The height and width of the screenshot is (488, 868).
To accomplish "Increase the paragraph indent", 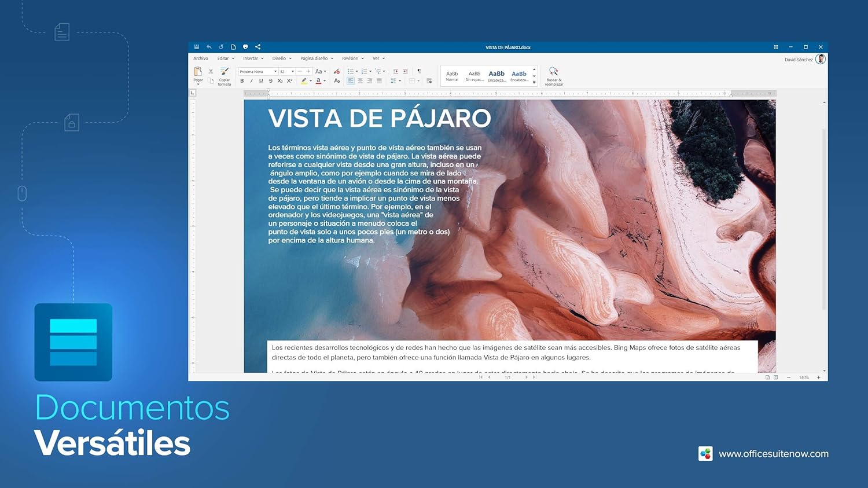I will click(x=405, y=71).
